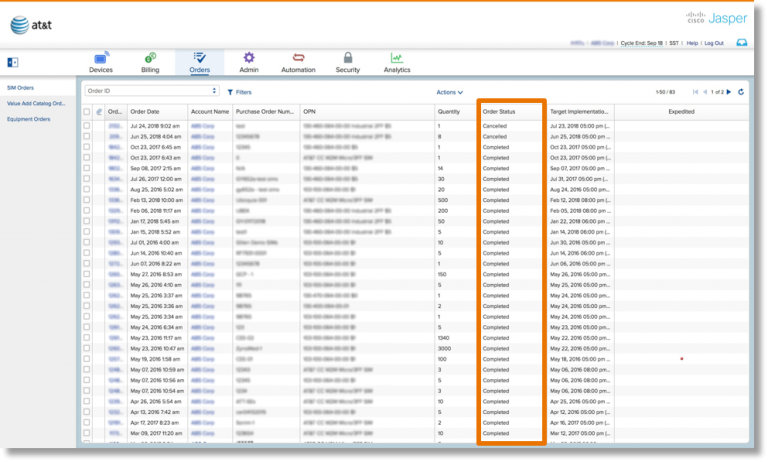Screen dimensions: 768x462
Task: Open the Order ID search field dropdown
Action: pyautogui.click(x=151, y=91)
